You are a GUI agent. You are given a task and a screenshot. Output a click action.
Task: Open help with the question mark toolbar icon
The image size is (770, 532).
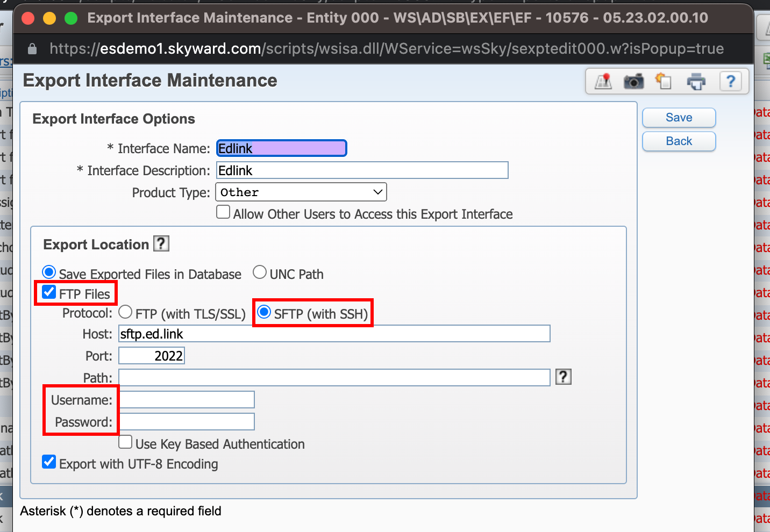pos(731,82)
